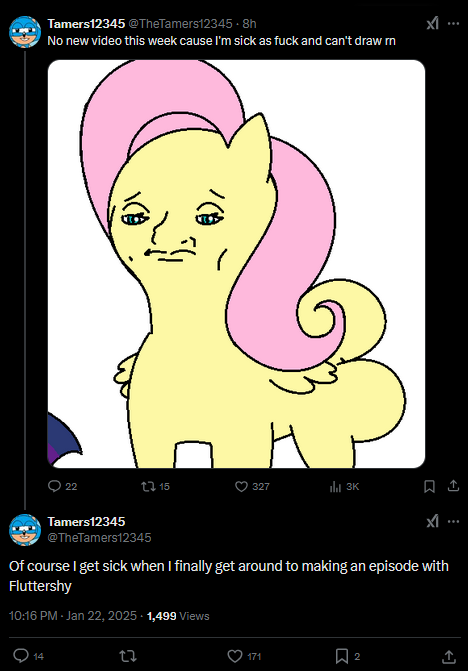Open the Tamers12345 profile name on the top tweet
The width and height of the screenshot is (468, 671).
click(86, 24)
